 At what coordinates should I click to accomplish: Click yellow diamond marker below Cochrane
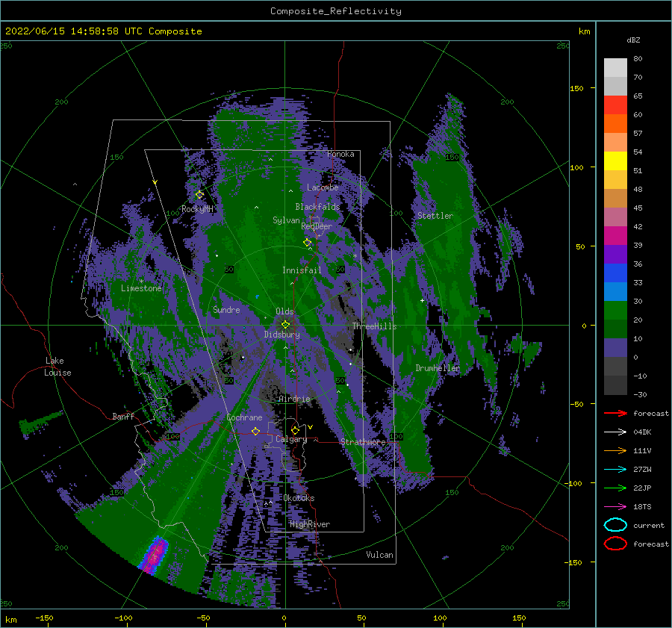coord(256,431)
